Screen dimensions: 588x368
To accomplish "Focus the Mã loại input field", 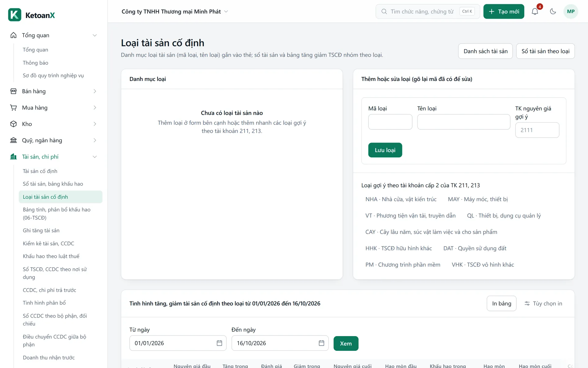I will pos(390,122).
